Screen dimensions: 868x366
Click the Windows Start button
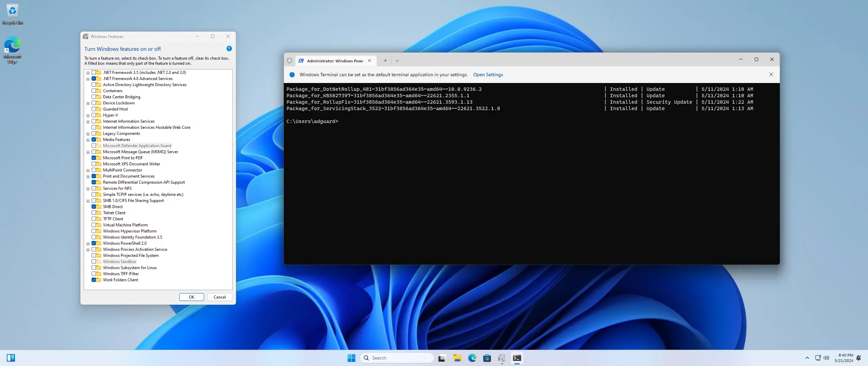(x=351, y=358)
